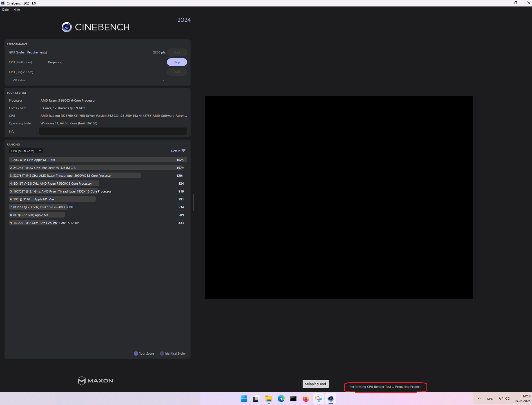
Task: Click the Cinebench title bar app icon
Action: click(x=3, y=3)
